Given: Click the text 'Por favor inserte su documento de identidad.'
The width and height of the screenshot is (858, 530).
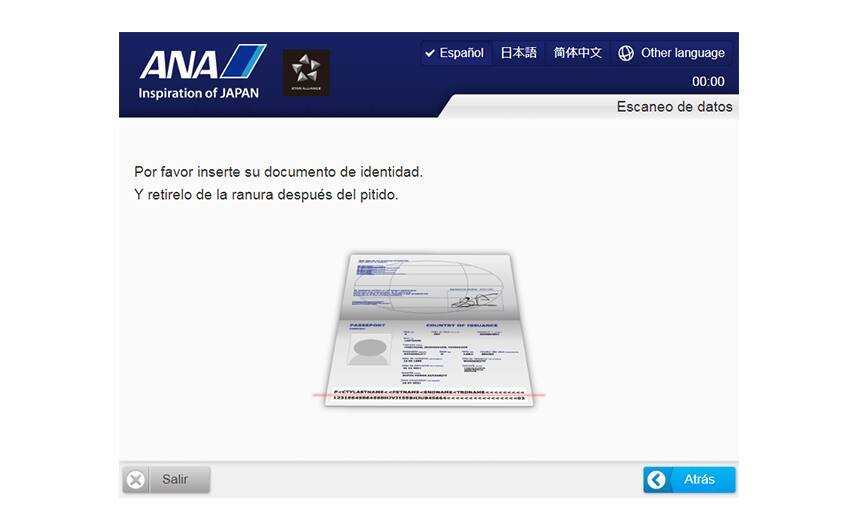Looking at the screenshot, I should point(279,172).
